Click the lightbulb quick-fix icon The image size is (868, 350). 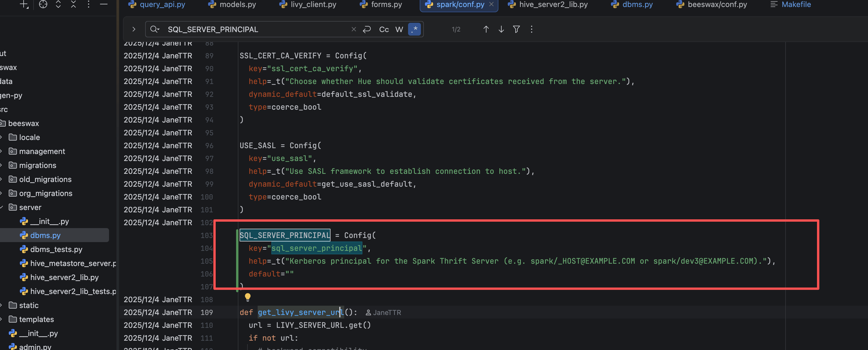[248, 297]
